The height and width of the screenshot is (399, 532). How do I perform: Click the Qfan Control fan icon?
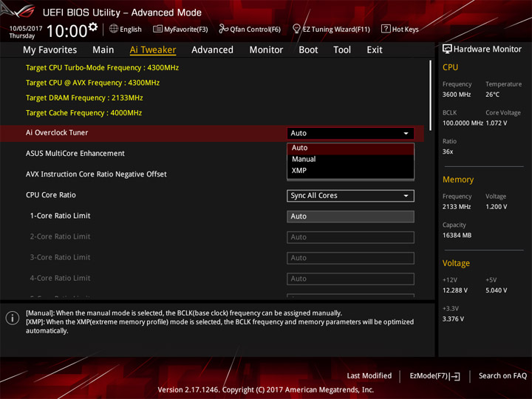point(223,29)
